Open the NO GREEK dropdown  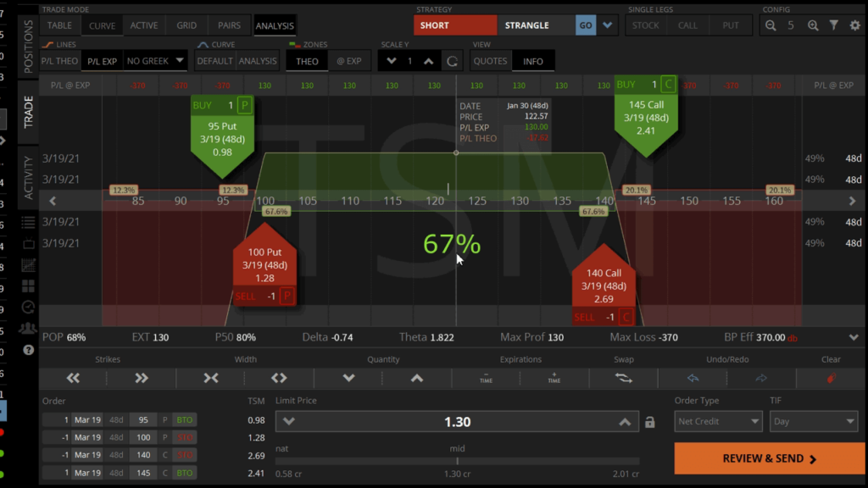pyautogui.click(x=155, y=61)
